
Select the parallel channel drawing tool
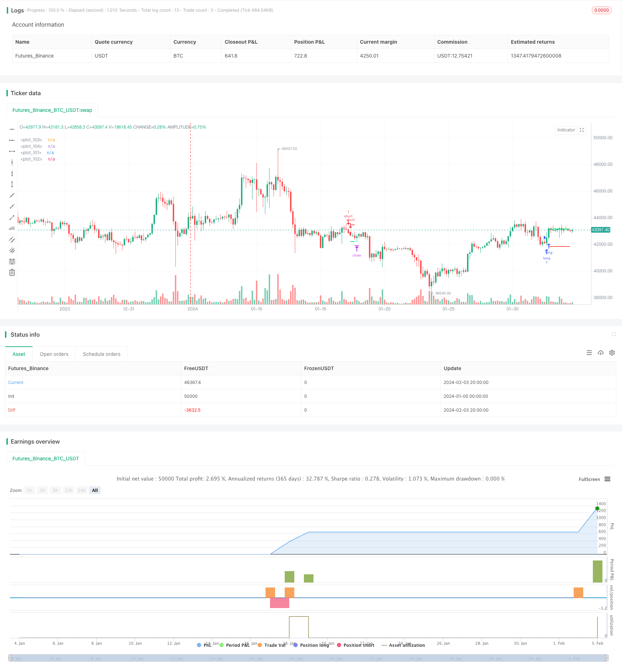[12, 239]
